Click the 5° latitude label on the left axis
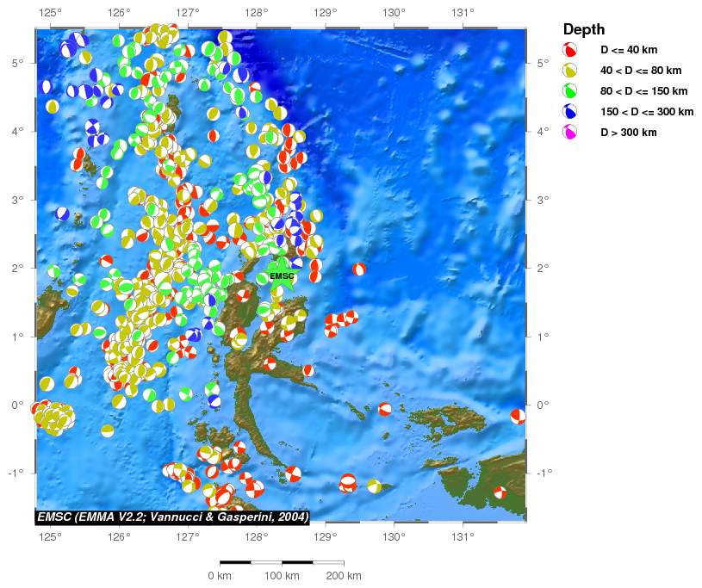 [x=16, y=63]
